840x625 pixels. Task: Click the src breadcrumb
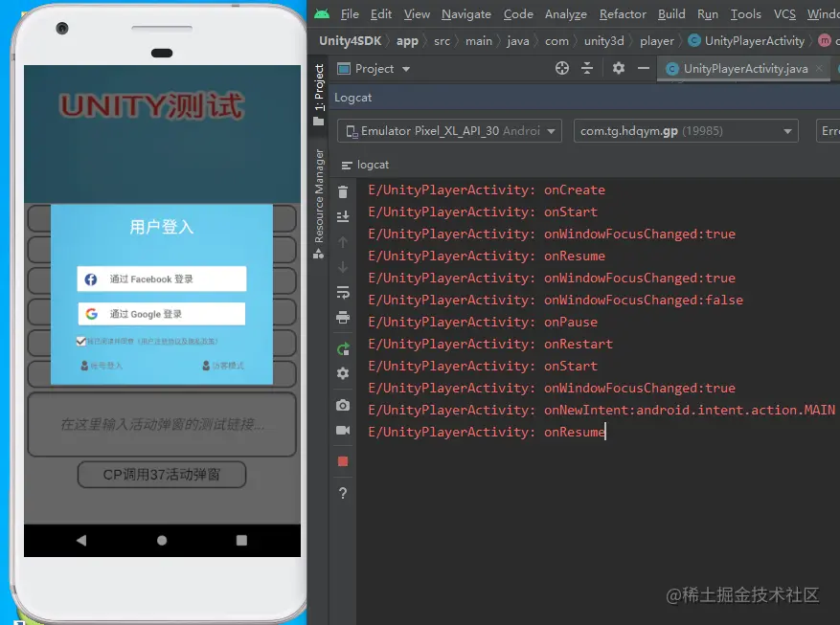click(x=442, y=41)
